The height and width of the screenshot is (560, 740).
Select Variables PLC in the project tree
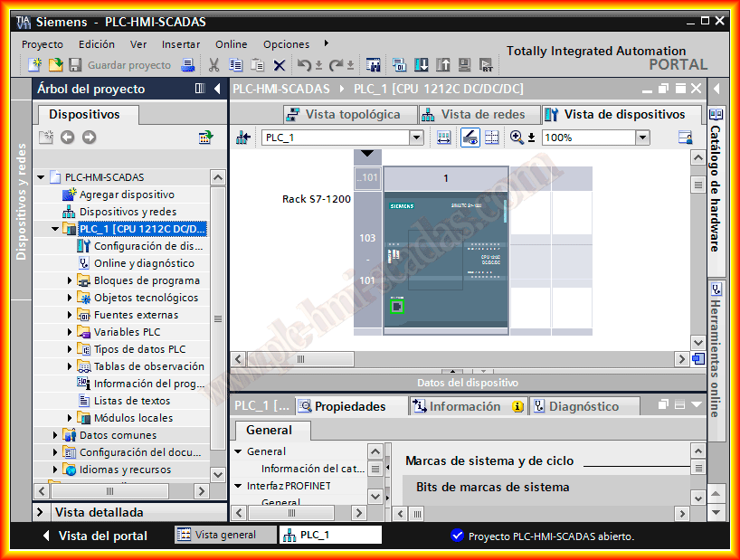pos(127,332)
